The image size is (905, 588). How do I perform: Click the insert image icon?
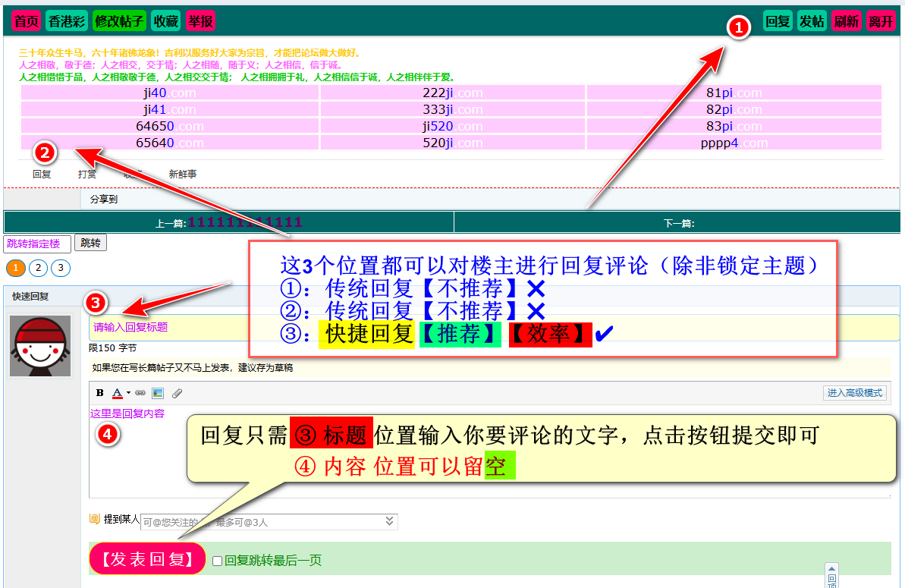click(158, 393)
